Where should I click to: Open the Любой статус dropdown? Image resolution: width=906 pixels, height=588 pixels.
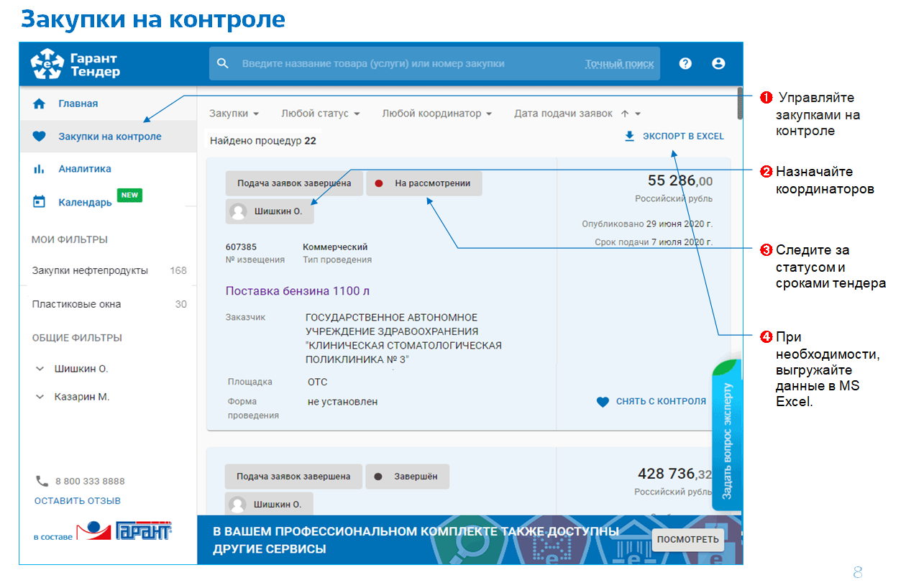[x=320, y=114]
